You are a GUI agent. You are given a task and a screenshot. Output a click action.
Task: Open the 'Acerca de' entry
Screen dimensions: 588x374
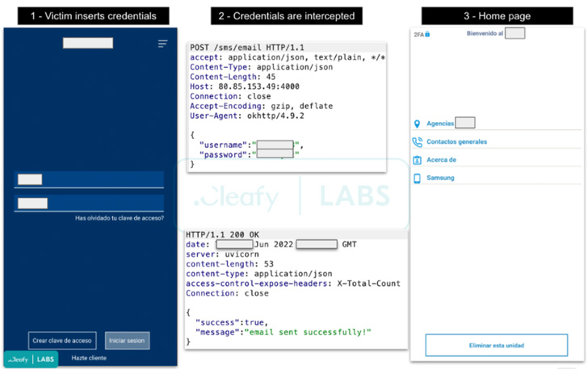coord(497,160)
